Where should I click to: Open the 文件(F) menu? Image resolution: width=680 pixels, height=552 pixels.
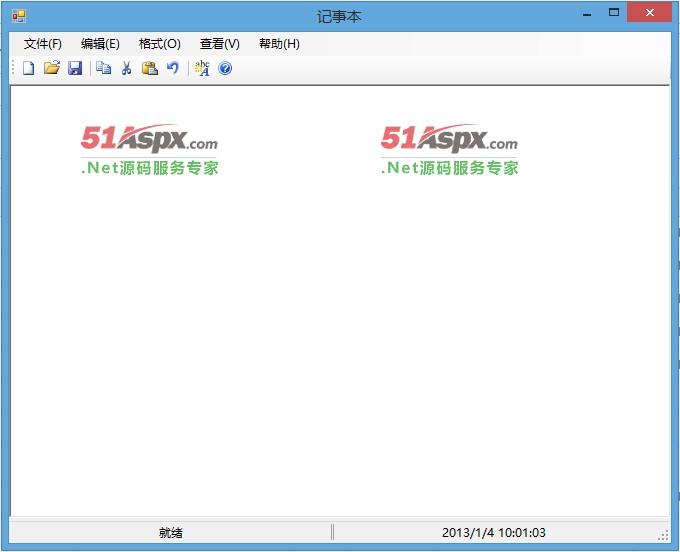point(42,44)
